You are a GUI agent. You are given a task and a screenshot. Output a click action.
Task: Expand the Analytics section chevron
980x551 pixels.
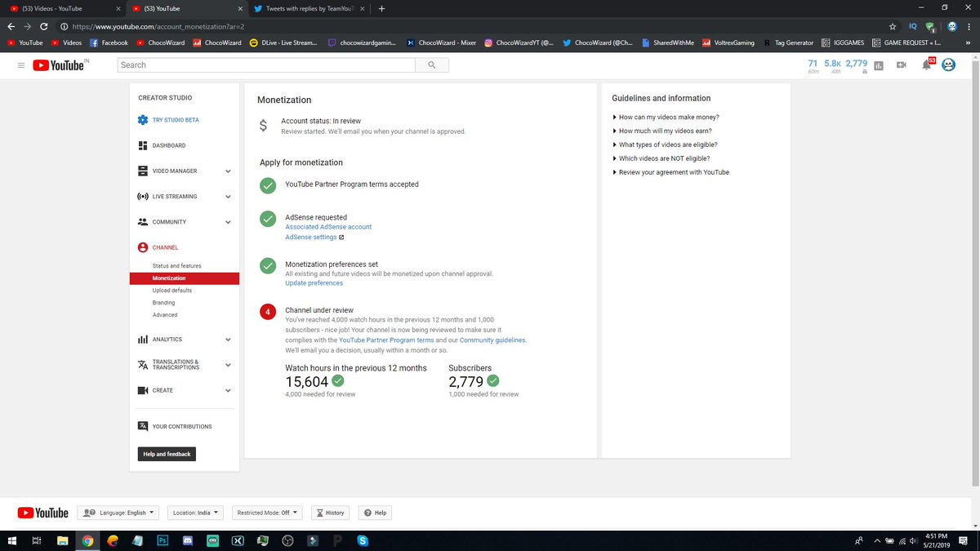tap(228, 340)
